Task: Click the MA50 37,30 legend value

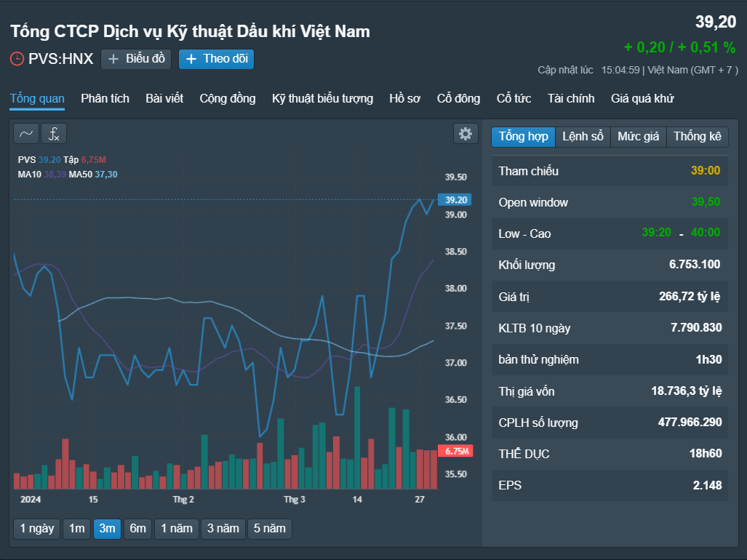Action: point(105,175)
